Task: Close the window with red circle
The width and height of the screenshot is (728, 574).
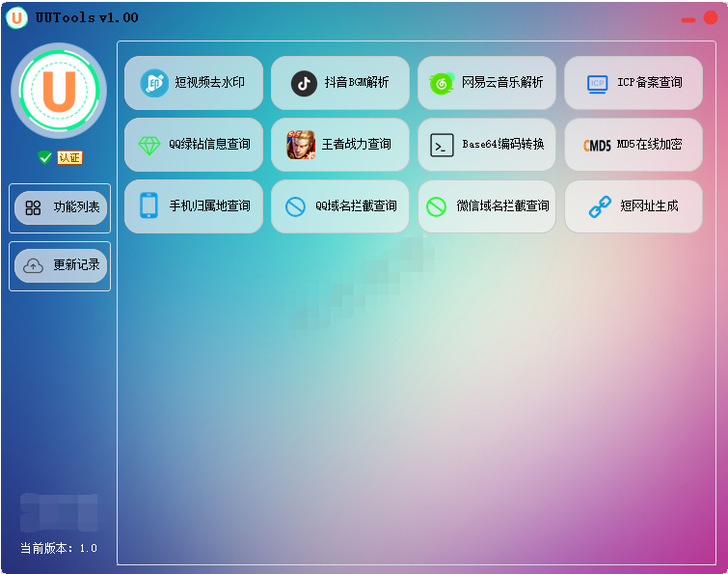Action: tap(711, 17)
